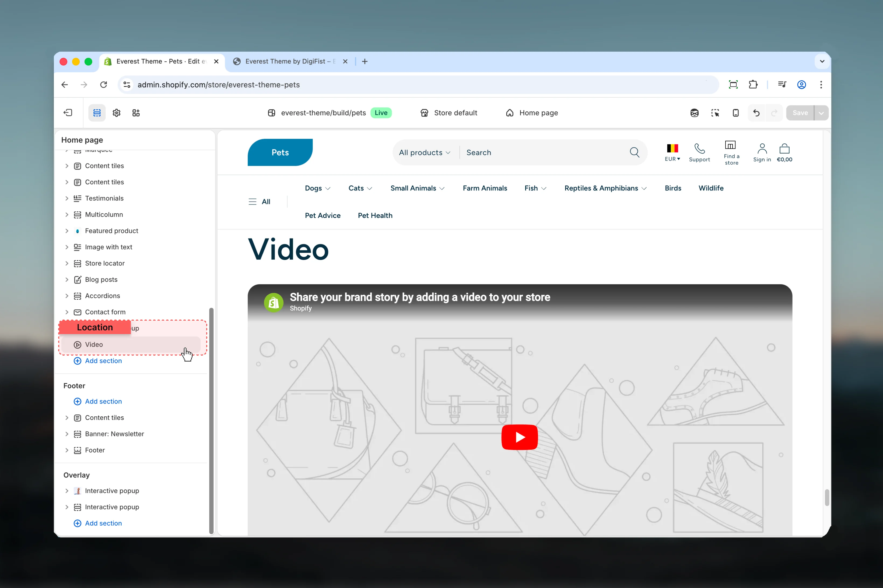Expand the Store locator section
The width and height of the screenshot is (883, 588).
(x=67, y=263)
